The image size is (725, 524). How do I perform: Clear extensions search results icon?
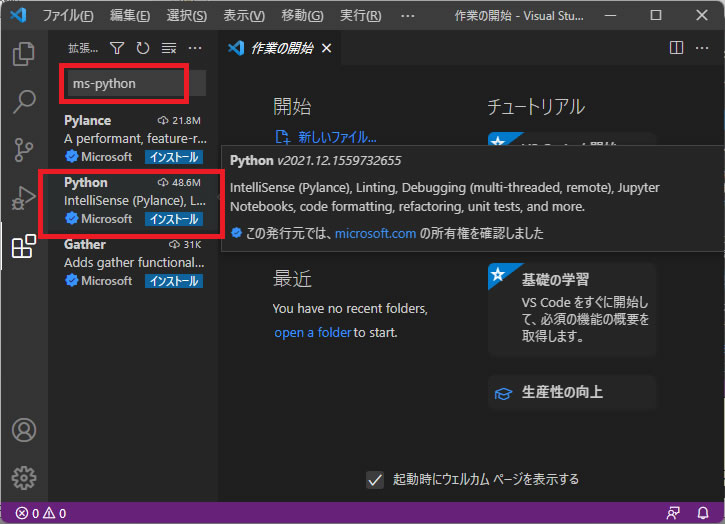coord(169,48)
